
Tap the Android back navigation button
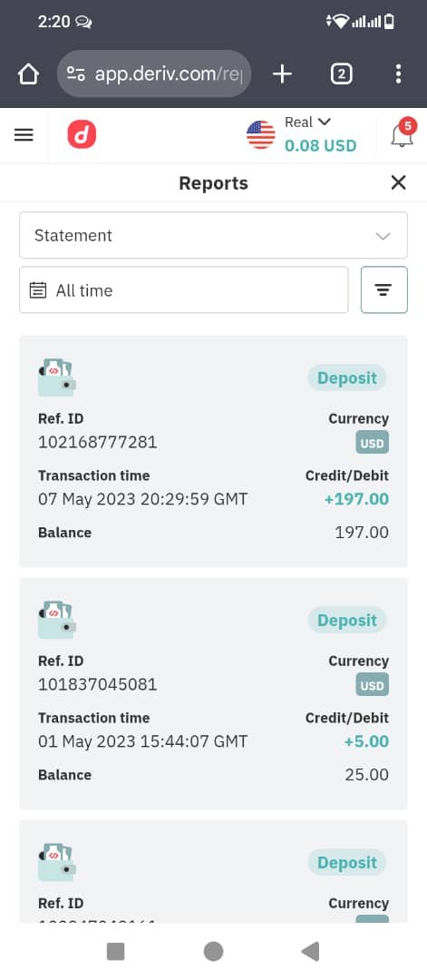pyautogui.click(x=310, y=951)
